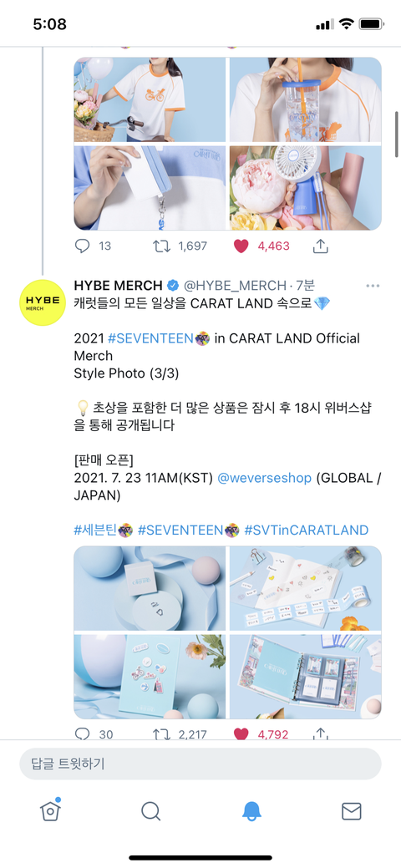Toggle retweet showing 2,217 count

pos(162,734)
